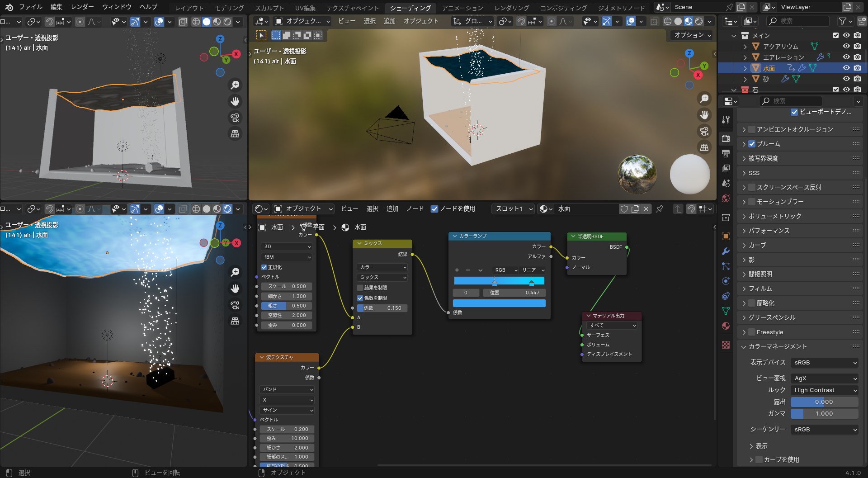Pin the node editor material
868x478 pixels.
[x=660, y=209]
